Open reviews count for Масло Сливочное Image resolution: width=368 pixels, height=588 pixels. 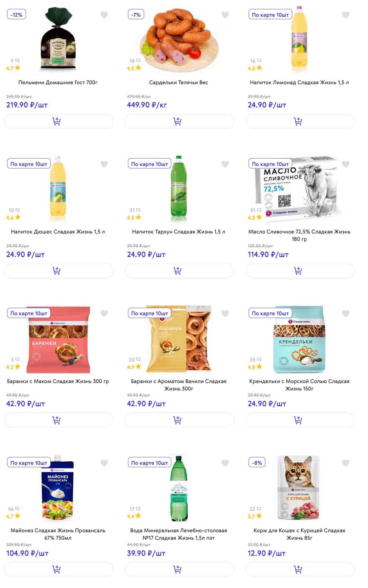tap(255, 210)
